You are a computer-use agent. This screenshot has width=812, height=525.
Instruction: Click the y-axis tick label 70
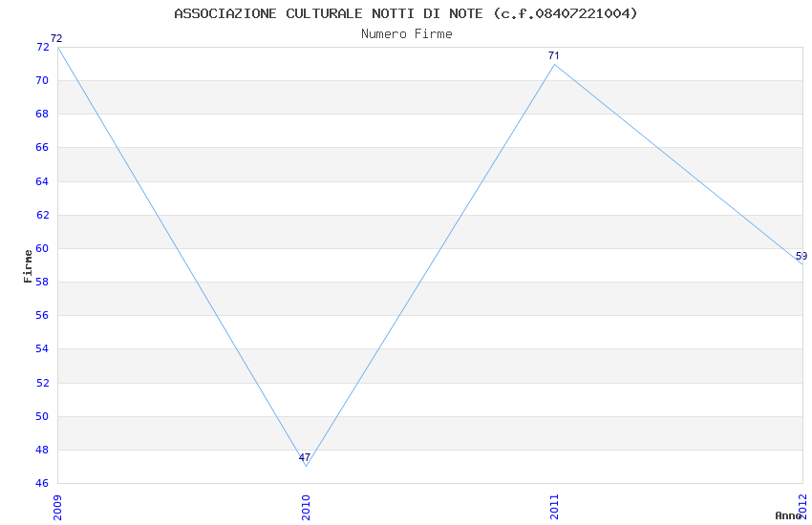tap(42, 80)
